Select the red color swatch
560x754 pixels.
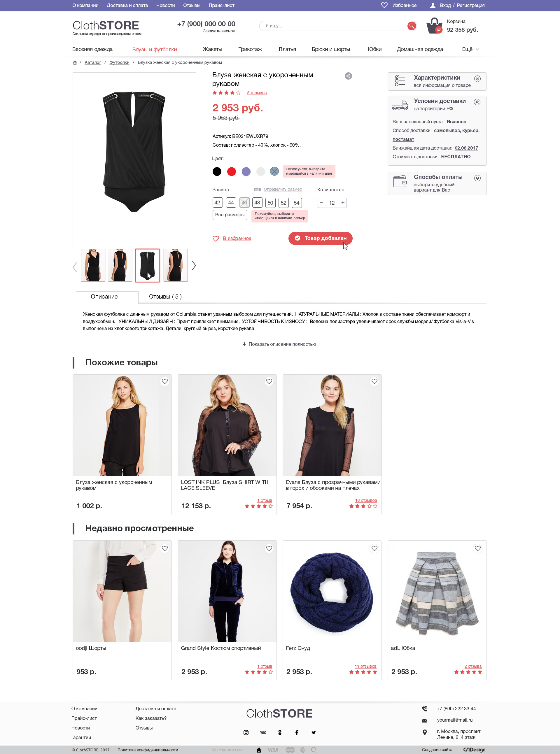232,171
